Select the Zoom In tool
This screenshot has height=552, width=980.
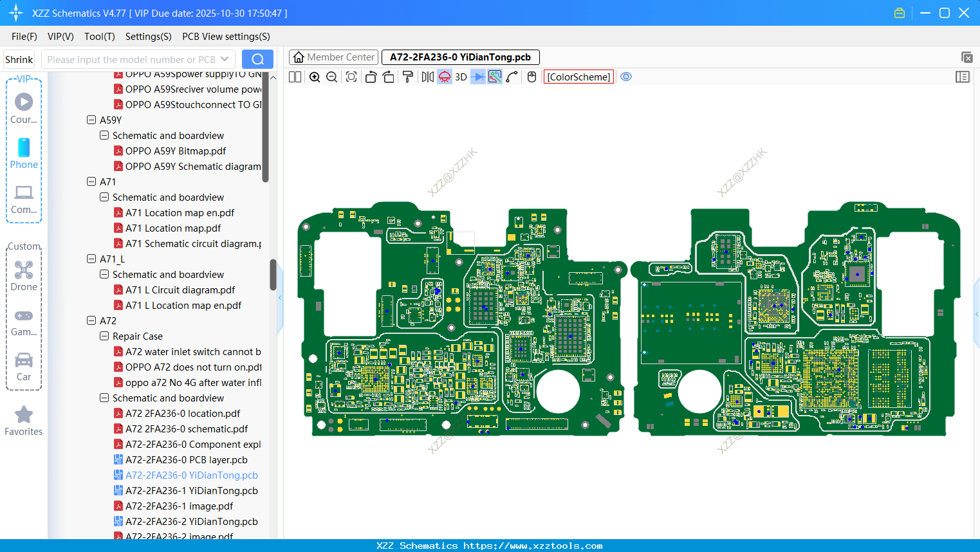[315, 77]
